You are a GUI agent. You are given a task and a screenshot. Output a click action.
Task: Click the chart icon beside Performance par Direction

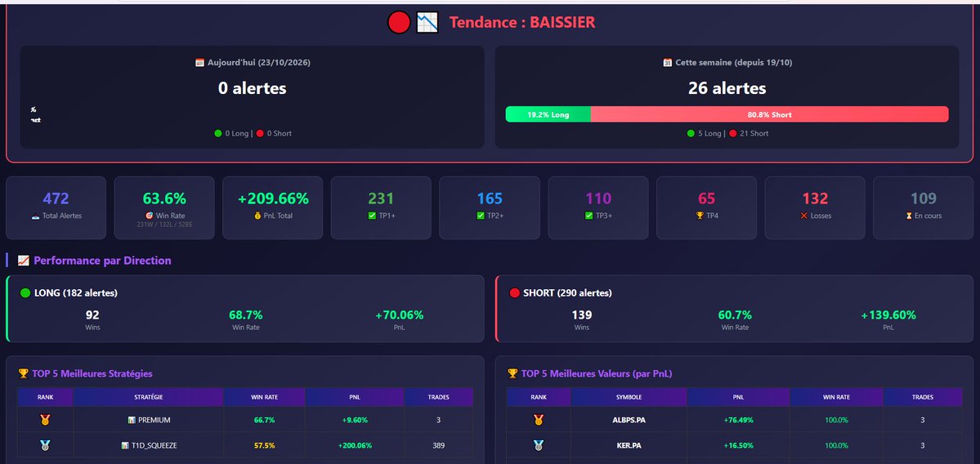pos(24,261)
